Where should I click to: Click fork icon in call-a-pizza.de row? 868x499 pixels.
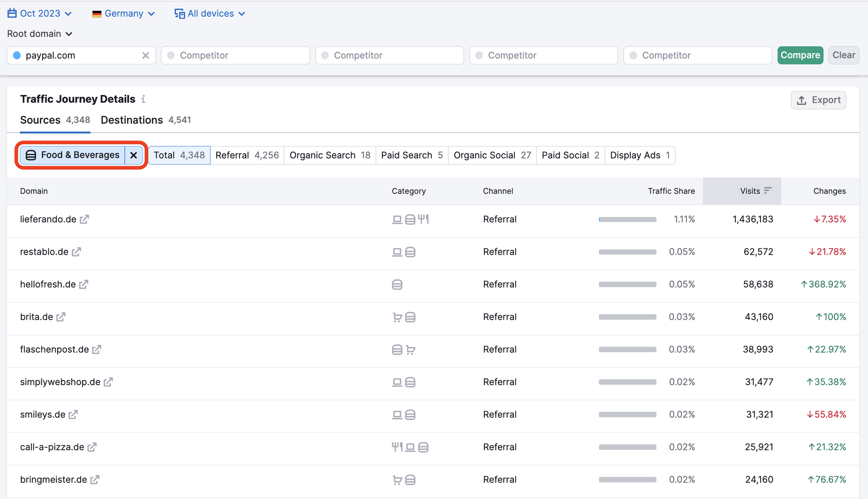(397, 447)
